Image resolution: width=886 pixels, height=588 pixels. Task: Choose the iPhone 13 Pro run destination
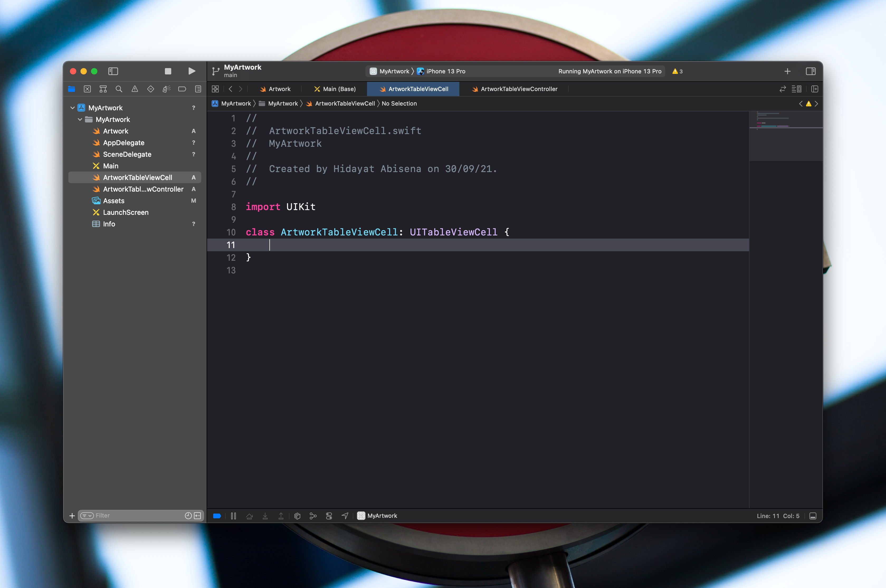point(441,71)
